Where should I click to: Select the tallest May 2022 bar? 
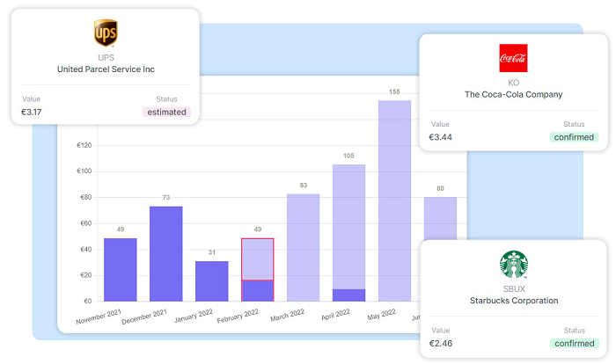pos(395,200)
